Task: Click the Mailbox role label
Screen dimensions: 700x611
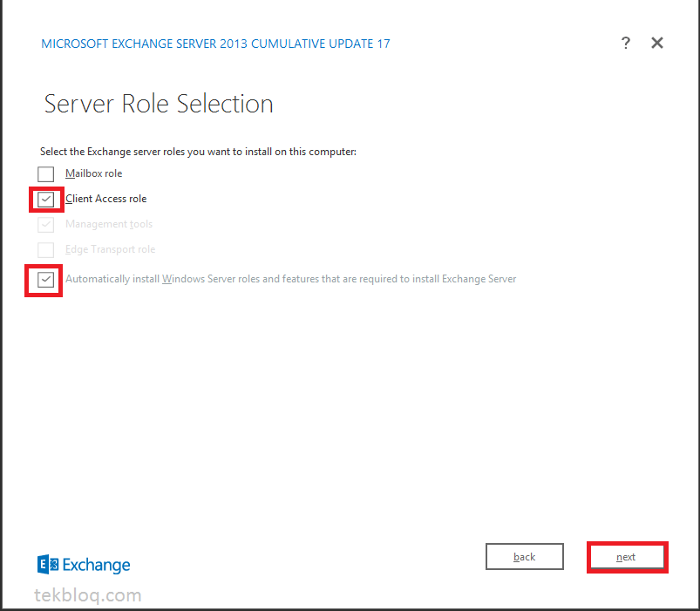Action: coord(94,173)
